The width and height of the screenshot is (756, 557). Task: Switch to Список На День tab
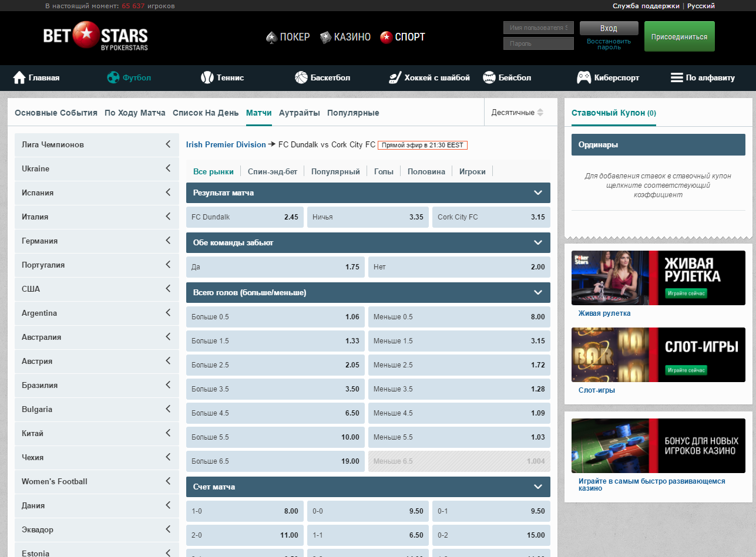206,113
